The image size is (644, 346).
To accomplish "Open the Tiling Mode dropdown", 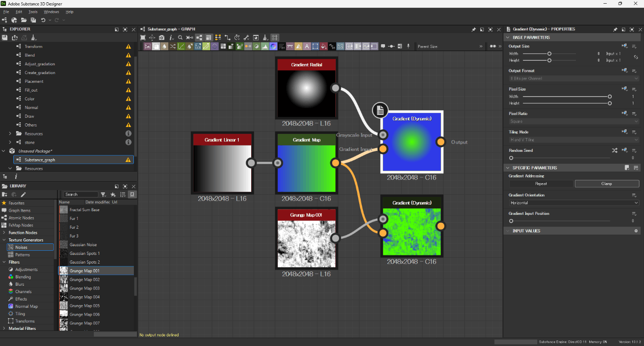I will tap(574, 140).
